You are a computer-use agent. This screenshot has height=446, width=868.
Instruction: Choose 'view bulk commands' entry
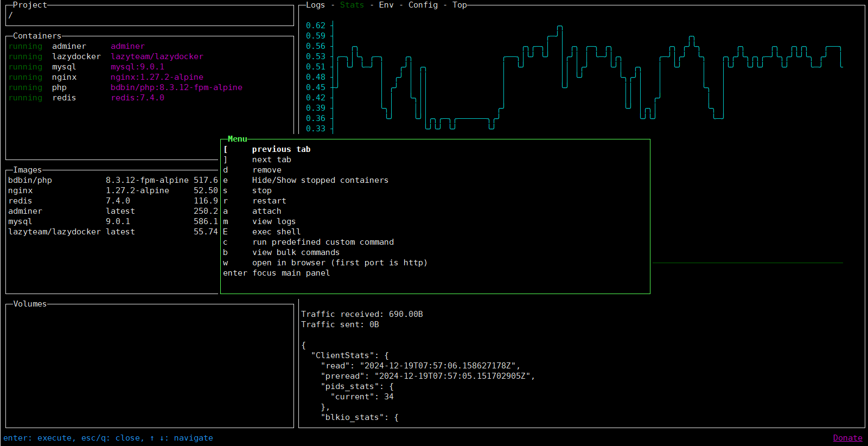(x=435, y=252)
